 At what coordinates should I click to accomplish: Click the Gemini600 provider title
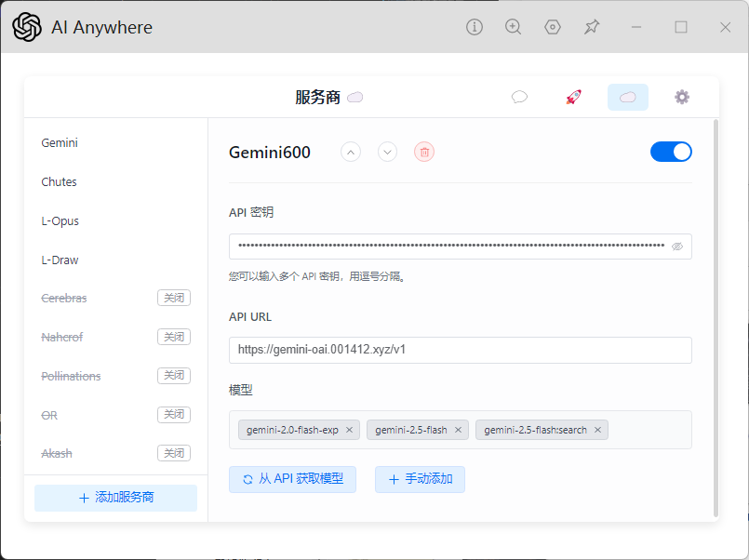[x=270, y=153]
